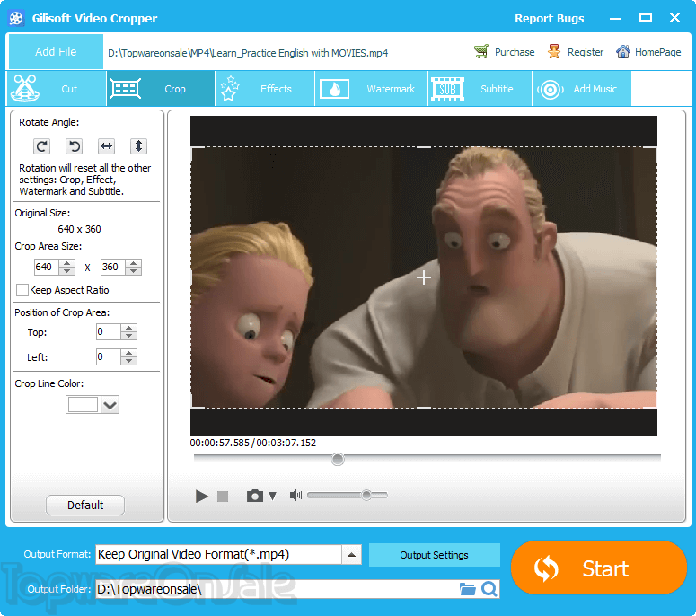Flip video horizontally with the arrow icon
696x616 pixels.
[x=107, y=146]
